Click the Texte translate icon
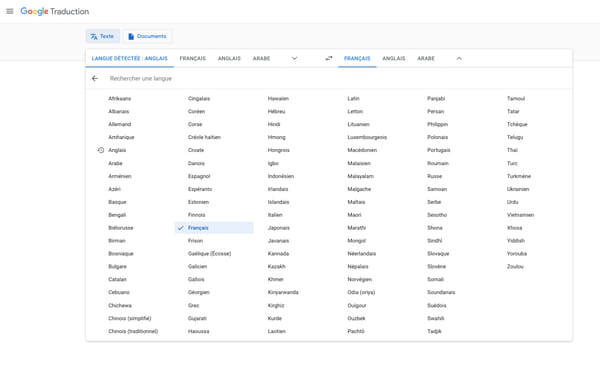 click(x=94, y=36)
